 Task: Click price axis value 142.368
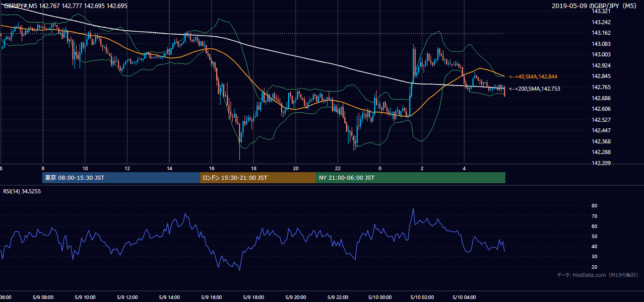[600, 141]
